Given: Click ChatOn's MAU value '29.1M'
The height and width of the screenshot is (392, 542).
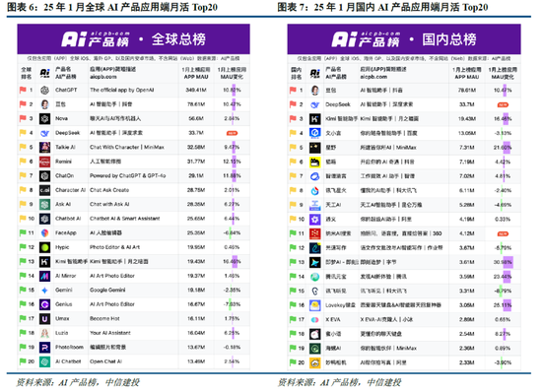Looking at the screenshot, I should click(196, 175).
